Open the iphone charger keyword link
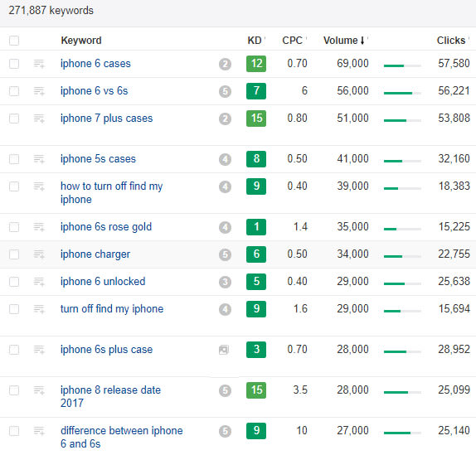 coord(95,254)
